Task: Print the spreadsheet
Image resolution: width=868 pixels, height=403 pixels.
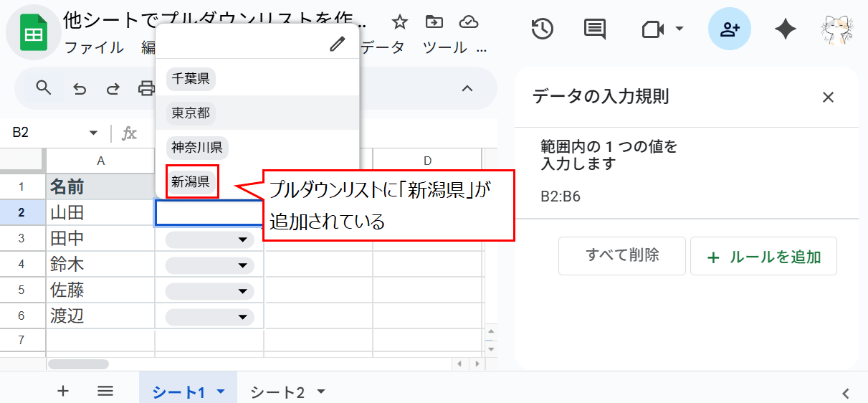Action: pyautogui.click(x=146, y=89)
